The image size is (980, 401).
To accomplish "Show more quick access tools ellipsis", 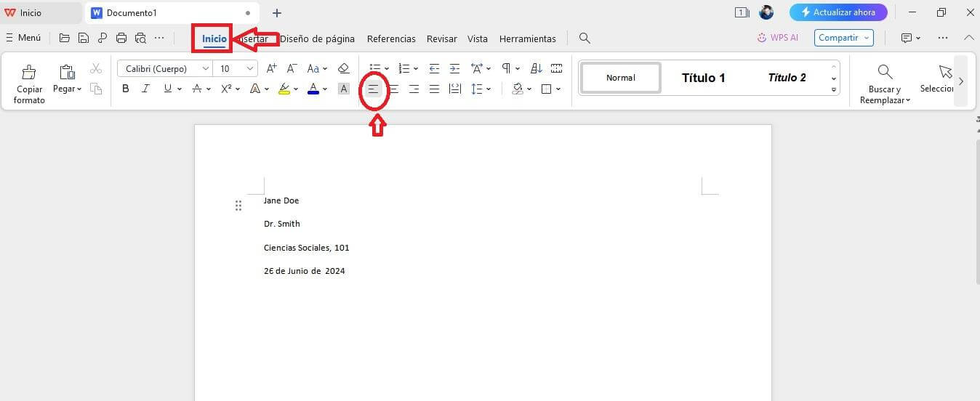I will 159,38.
